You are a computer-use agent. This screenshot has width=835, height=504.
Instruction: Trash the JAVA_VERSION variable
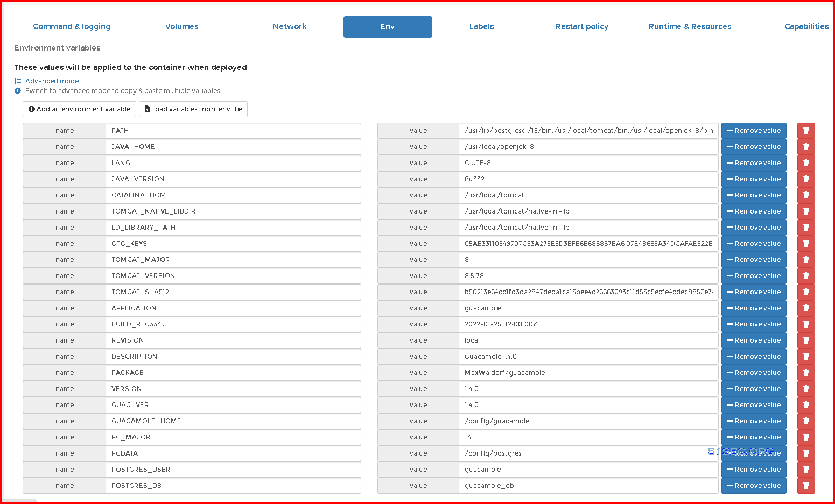(x=806, y=179)
